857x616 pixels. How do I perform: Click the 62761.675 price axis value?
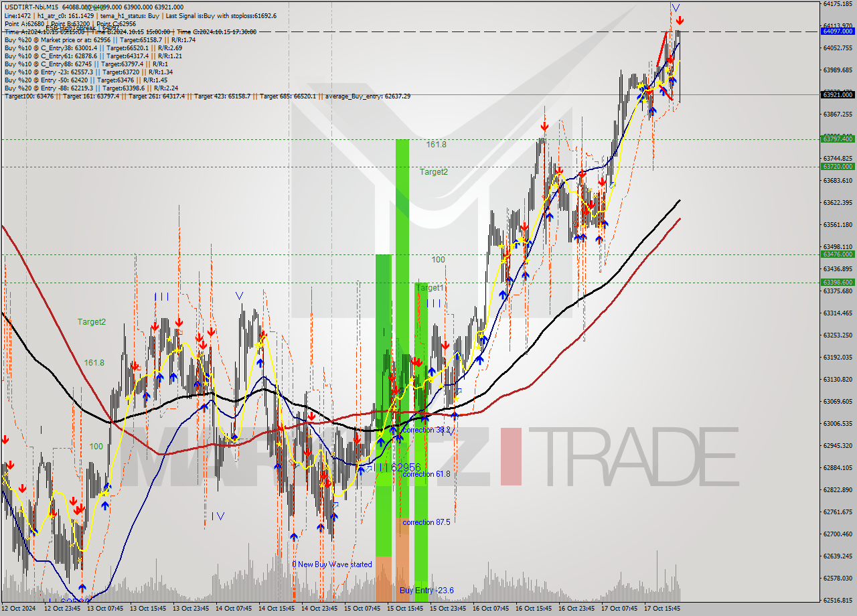coord(838,512)
